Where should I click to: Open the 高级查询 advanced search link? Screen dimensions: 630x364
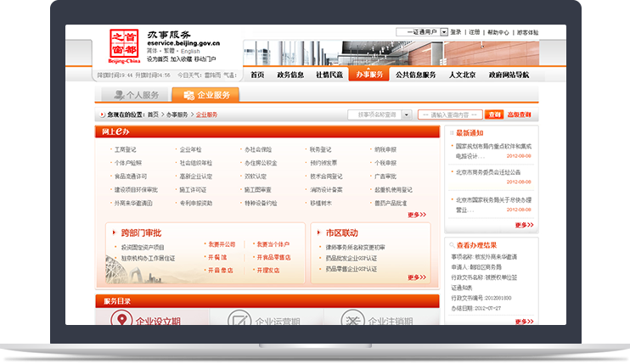519,115
